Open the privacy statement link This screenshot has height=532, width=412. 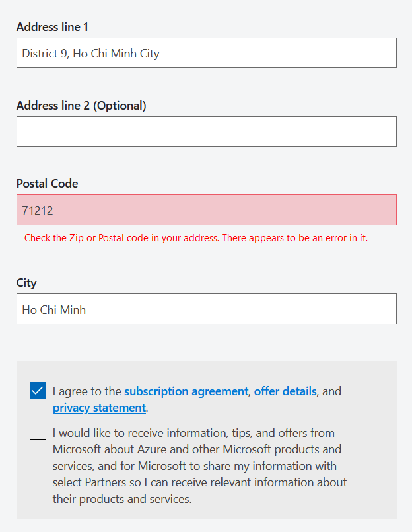point(99,408)
